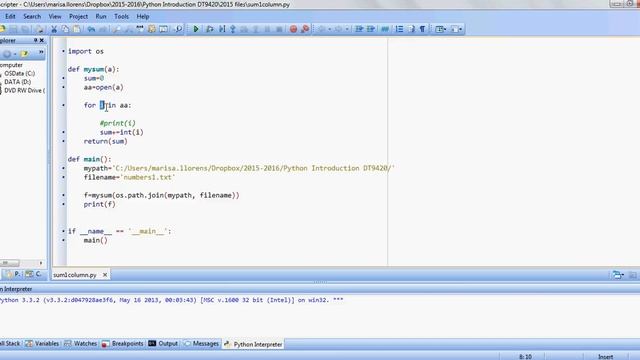
Task: Toggle breakpoint with red circle icon
Action: coord(293,29)
